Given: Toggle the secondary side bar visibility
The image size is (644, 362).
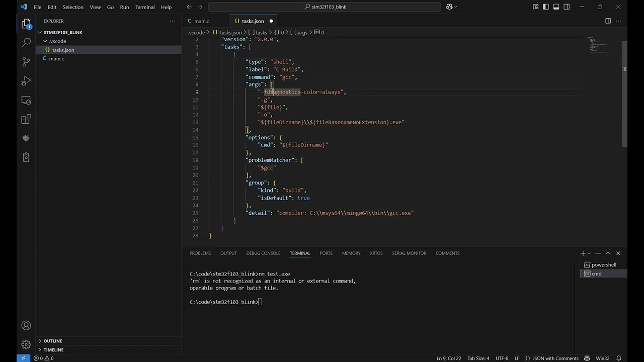Looking at the screenshot, I should coord(567,7).
